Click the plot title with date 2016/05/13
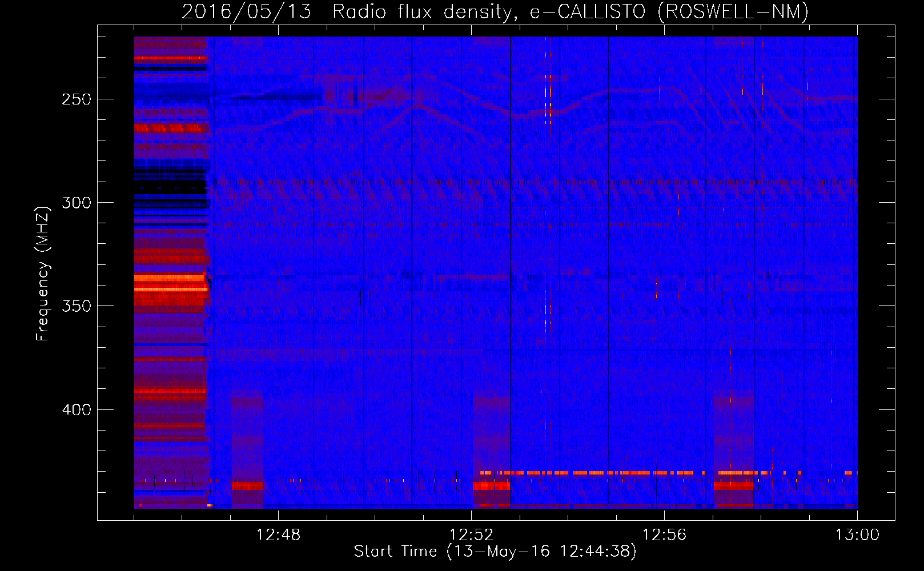 pyautogui.click(x=495, y=11)
